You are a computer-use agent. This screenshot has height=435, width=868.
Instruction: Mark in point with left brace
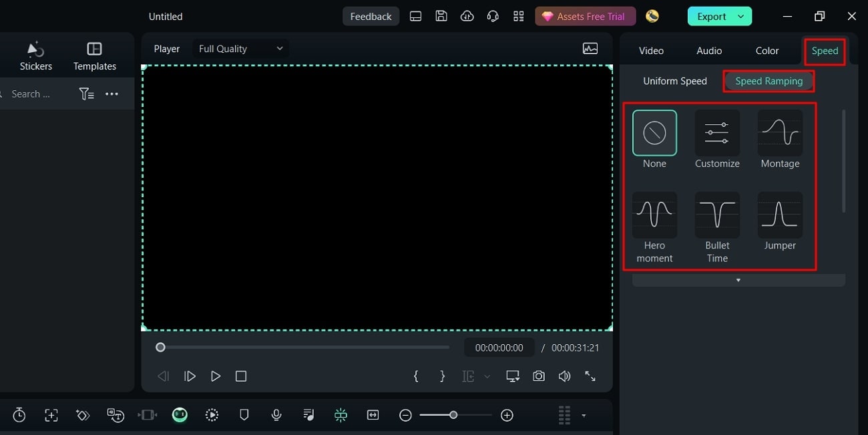(416, 376)
